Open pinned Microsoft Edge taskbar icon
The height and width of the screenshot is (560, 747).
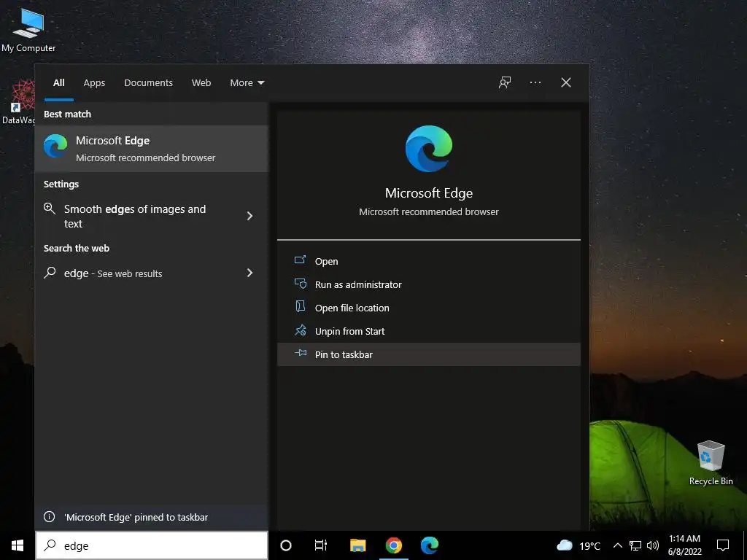click(429, 545)
